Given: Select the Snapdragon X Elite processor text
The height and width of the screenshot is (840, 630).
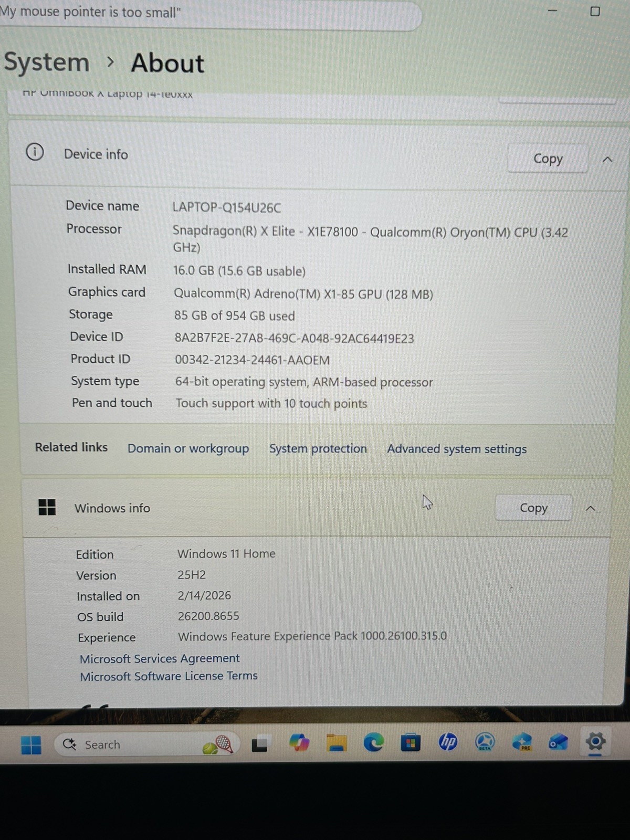Looking at the screenshot, I should 370,239.
